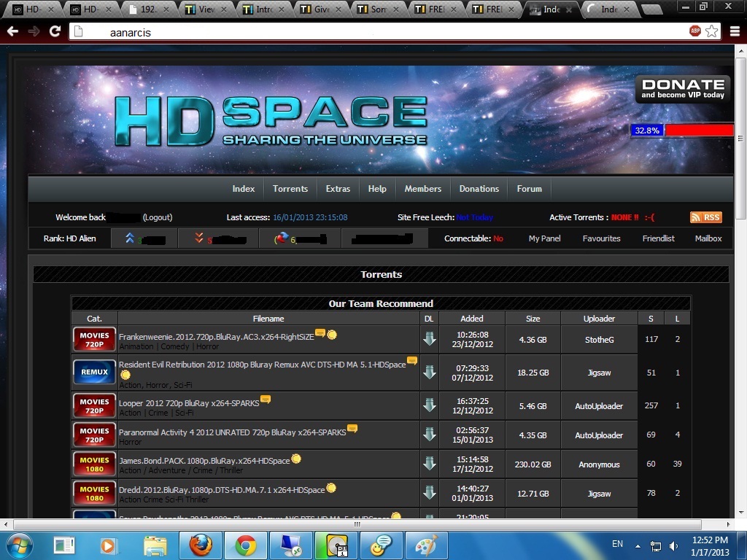This screenshot has width=747, height=560.
Task: Open the Members navigation item
Action: coord(423,189)
